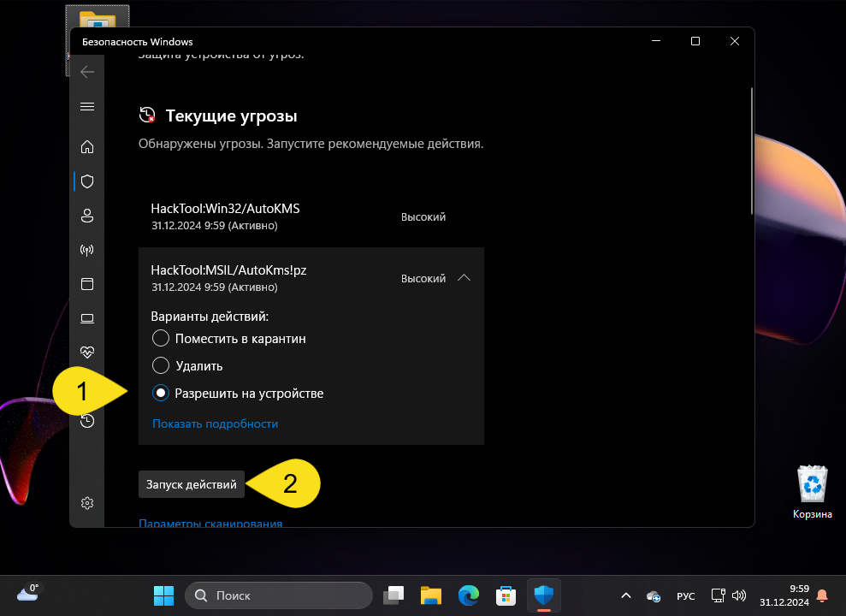Collapse the HackTool:MSIL/AutoKms!pz threat details chevron
The height and width of the screenshot is (616, 846).
click(464, 278)
